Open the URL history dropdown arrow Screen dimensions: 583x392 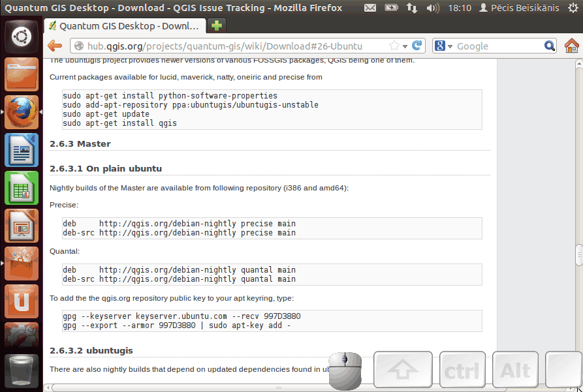405,46
